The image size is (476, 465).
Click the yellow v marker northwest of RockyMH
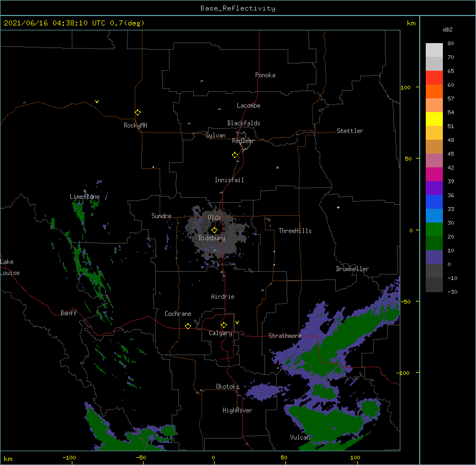point(97,102)
